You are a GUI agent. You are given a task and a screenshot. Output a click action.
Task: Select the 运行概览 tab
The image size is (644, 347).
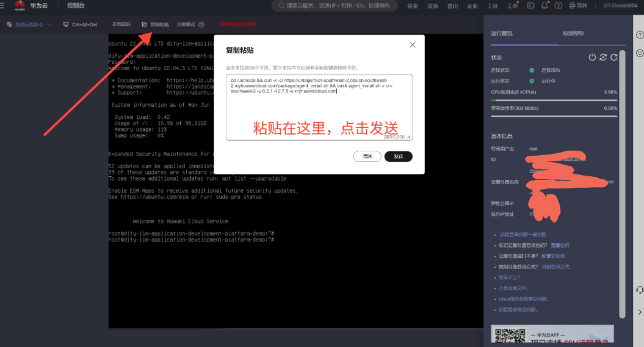(502, 34)
